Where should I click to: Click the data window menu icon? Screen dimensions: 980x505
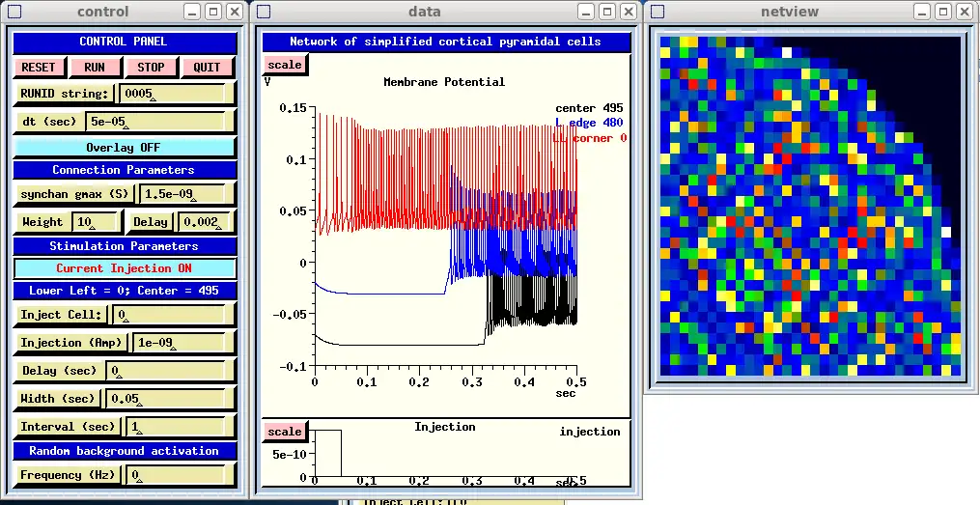coord(264,12)
